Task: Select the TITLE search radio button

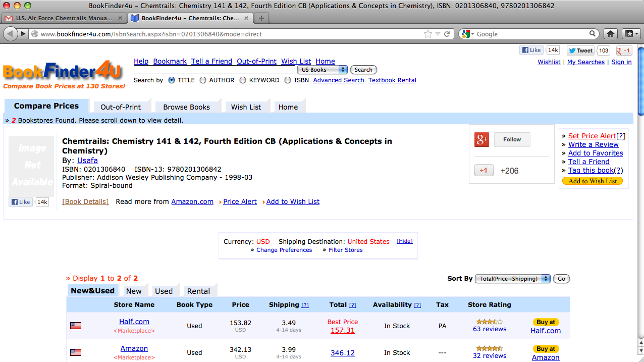Action: pyautogui.click(x=172, y=80)
